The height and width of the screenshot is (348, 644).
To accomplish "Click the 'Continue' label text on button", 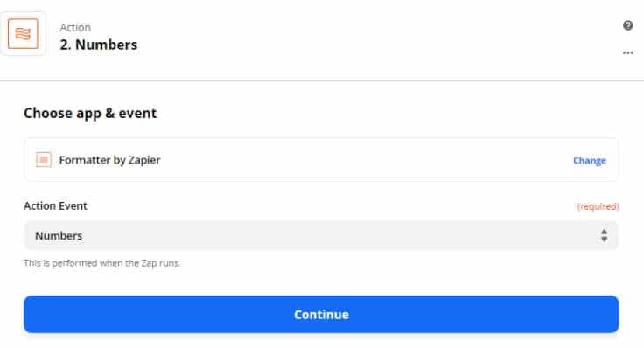I will pos(321,315).
